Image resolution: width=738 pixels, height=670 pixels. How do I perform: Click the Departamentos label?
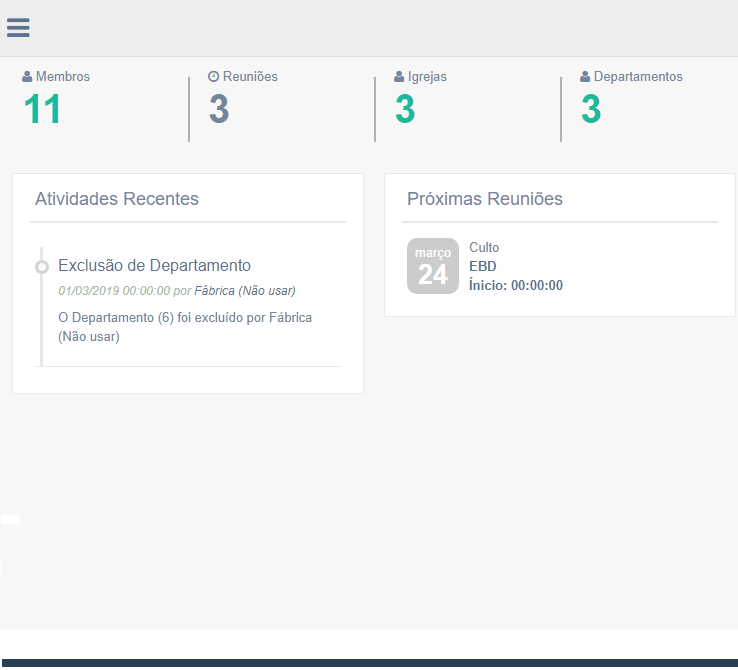tap(638, 77)
